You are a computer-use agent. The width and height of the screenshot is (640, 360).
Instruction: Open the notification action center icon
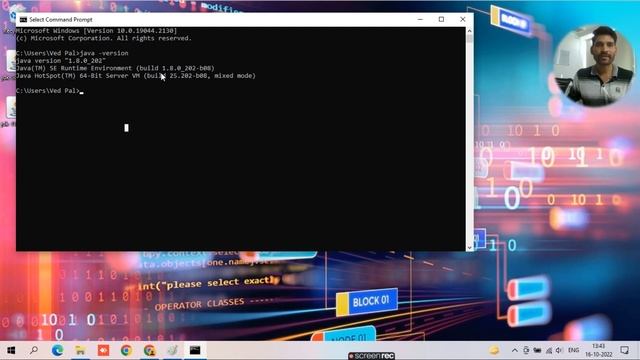click(624, 350)
